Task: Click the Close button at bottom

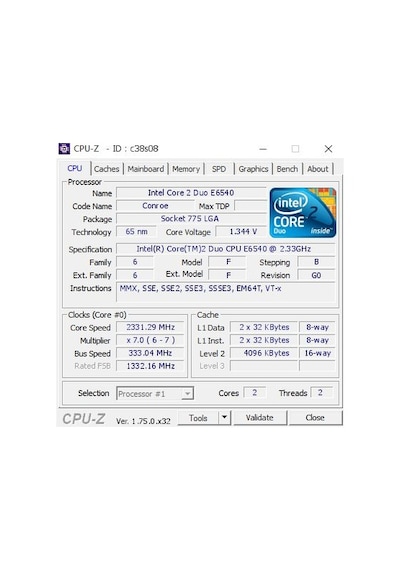Action: point(315,418)
